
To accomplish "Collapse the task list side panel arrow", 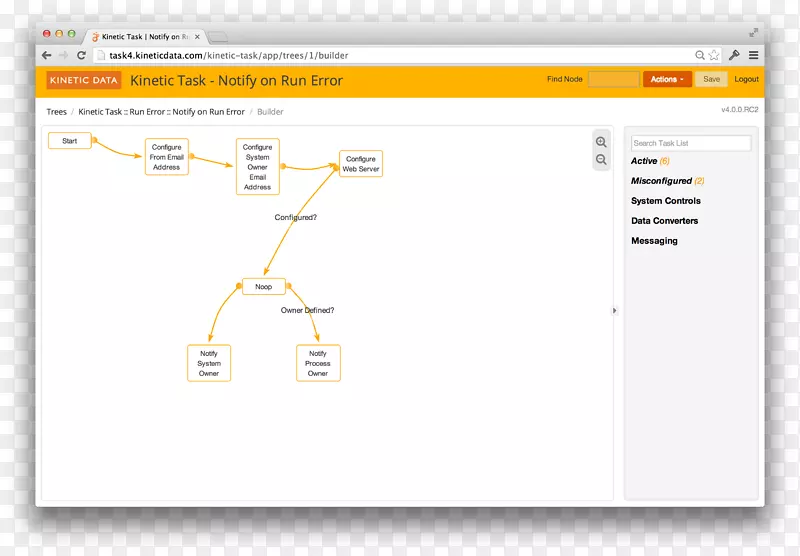I will coord(614,311).
